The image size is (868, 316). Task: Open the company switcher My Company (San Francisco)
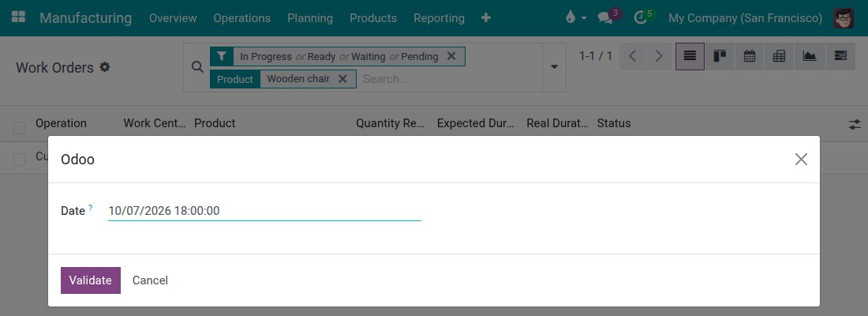coord(745,17)
